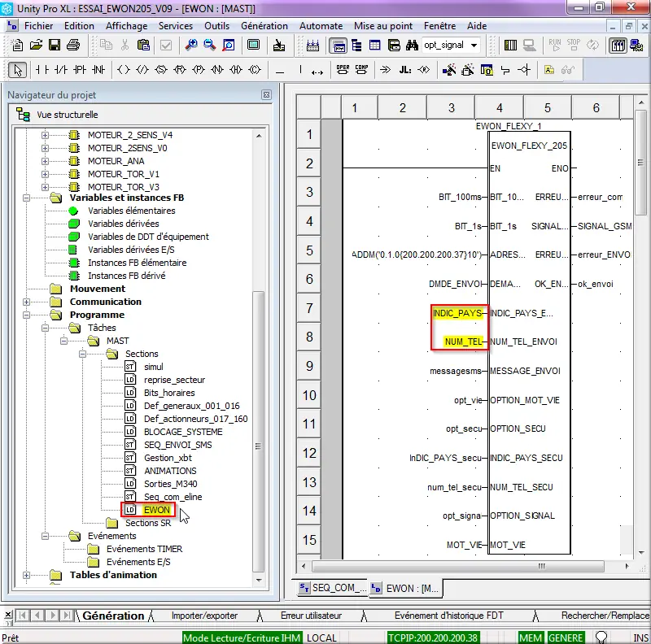Insert a JL label element
Screen dimensions: 651x644
[404, 70]
